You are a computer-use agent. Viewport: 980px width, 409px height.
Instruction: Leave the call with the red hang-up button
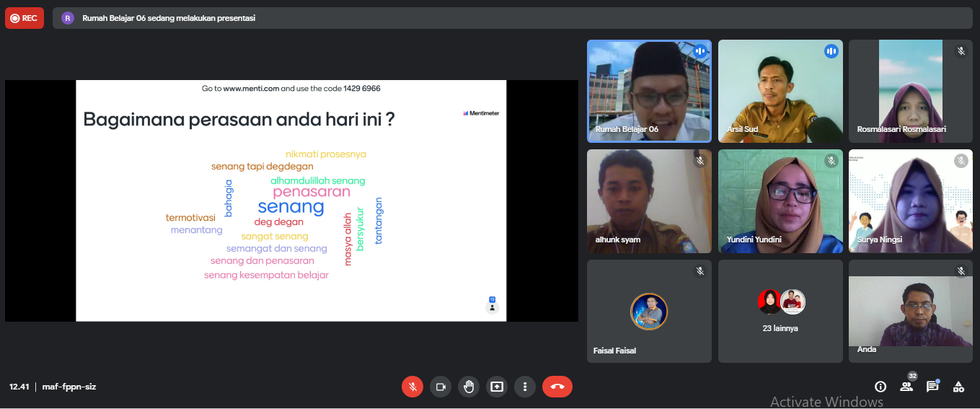pos(557,387)
